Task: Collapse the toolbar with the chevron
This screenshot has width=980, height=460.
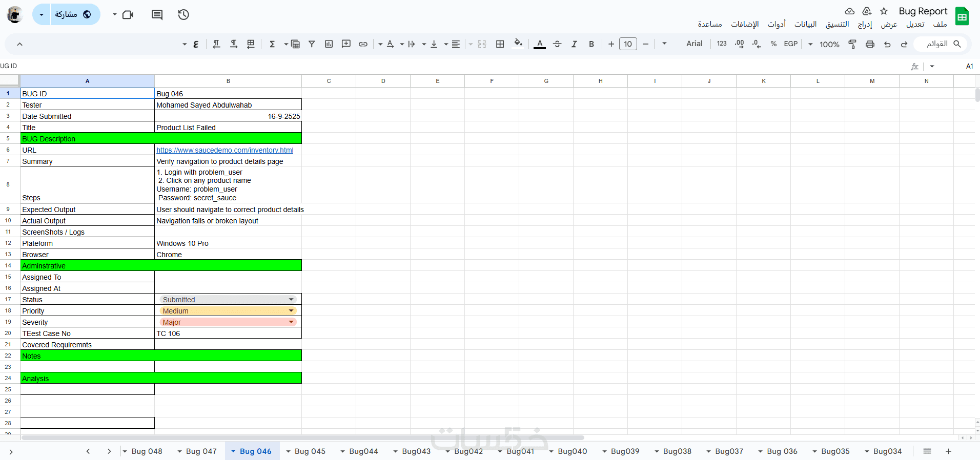Action: click(19, 44)
